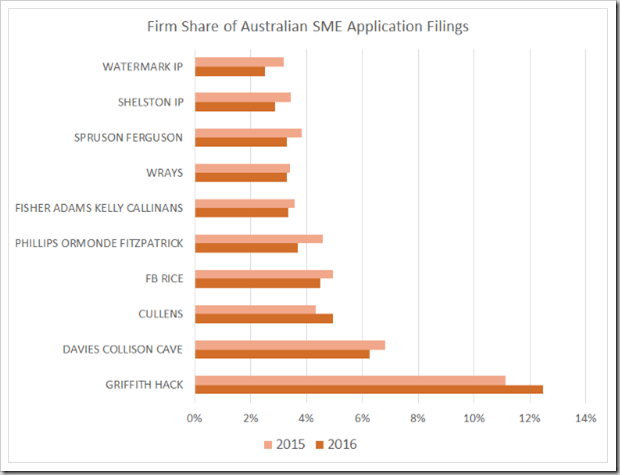Select Cullens' 2015 bar
Image resolution: width=620 pixels, height=475 pixels.
255,310
